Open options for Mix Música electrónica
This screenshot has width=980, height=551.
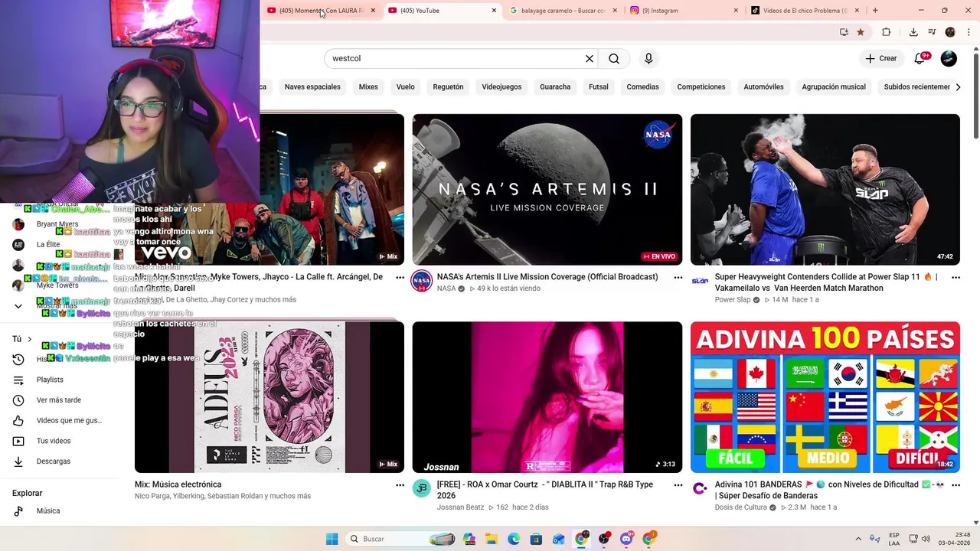[x=400, y=485]
